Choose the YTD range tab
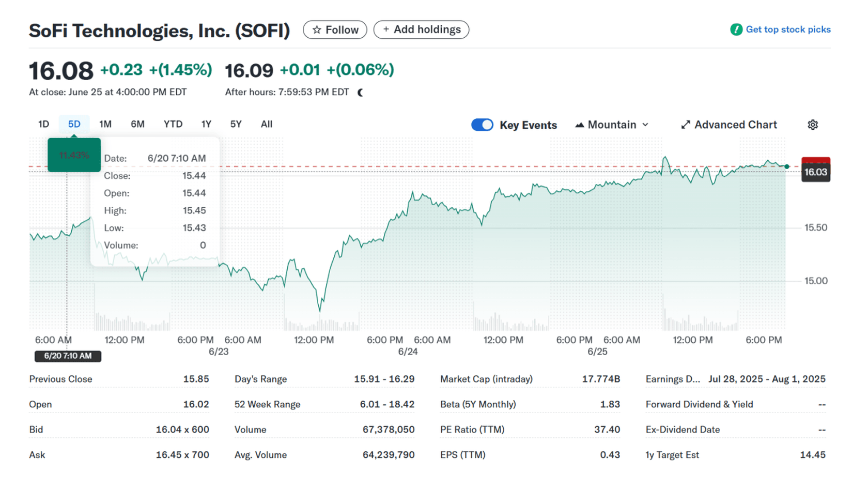 (173, 124)
